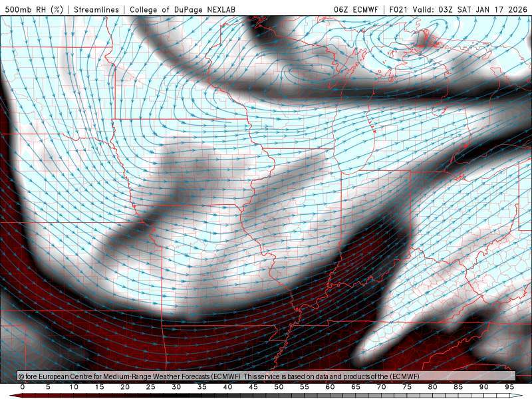Click the "06Z ECMWF" model run label

click(356, 9)
